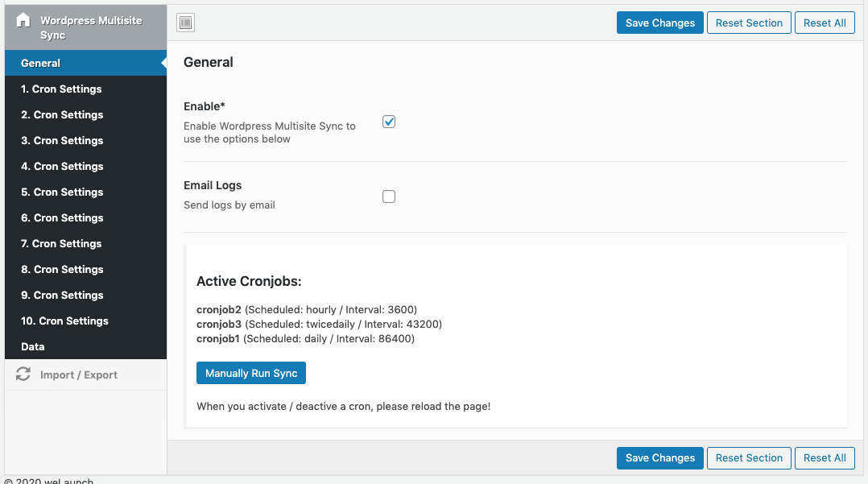Image resolution: width=868 pixels, height=484 pixels.
Task: Click the panel toggle icon in the top toolbar
Action: pyautogui.click(x=185, y=23)
